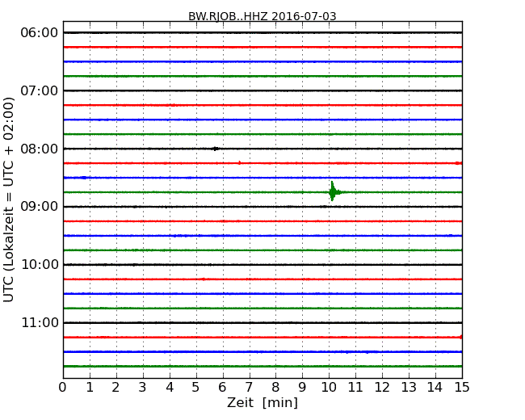Click the x-axis tick label 13
This screenshot has width=525, height=420.
409,388
